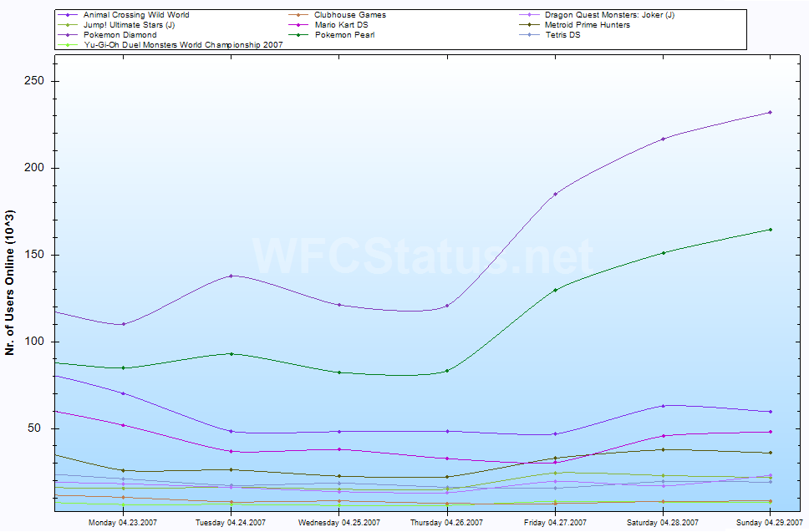809x532 pixels.
Task: Click the Metroid Prime Hunters point on Monday
Action: (123, 470)
